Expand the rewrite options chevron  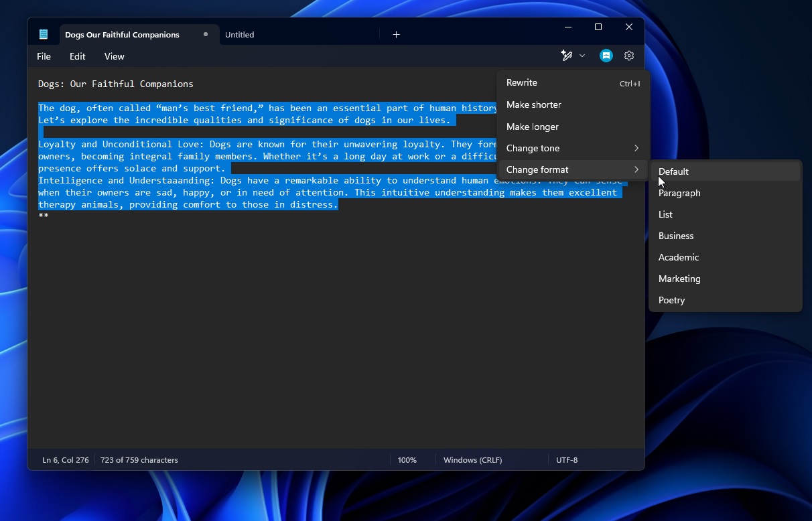point(582,56)
